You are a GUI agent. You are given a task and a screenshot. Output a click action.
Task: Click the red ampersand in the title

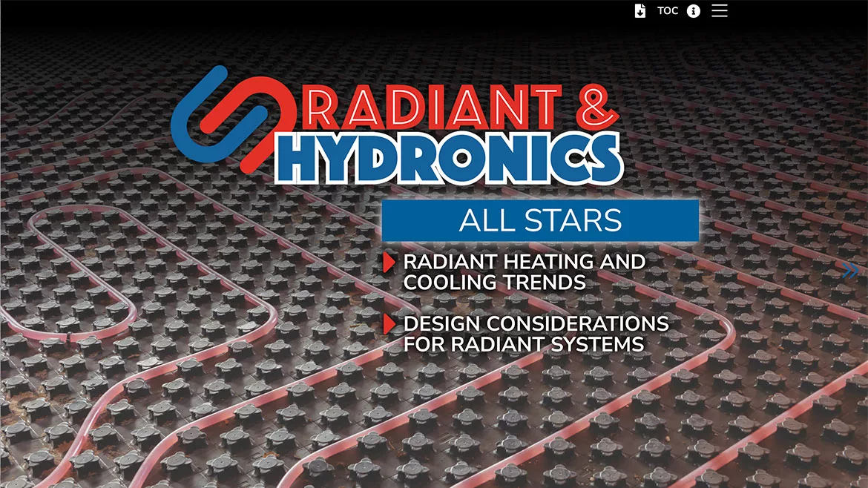pos(592,108)
